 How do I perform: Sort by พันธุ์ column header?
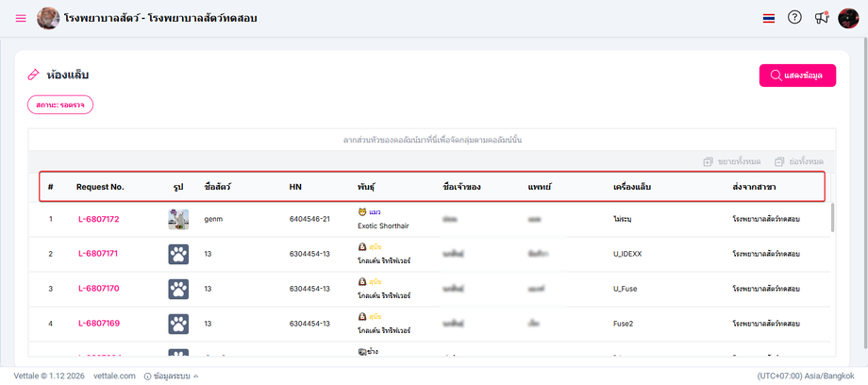coord(366,187)
